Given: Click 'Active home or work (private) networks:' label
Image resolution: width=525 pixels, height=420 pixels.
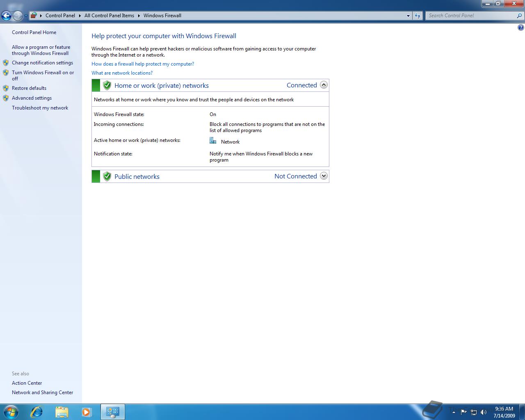Looking at the screenshot, I should [137, 140].
